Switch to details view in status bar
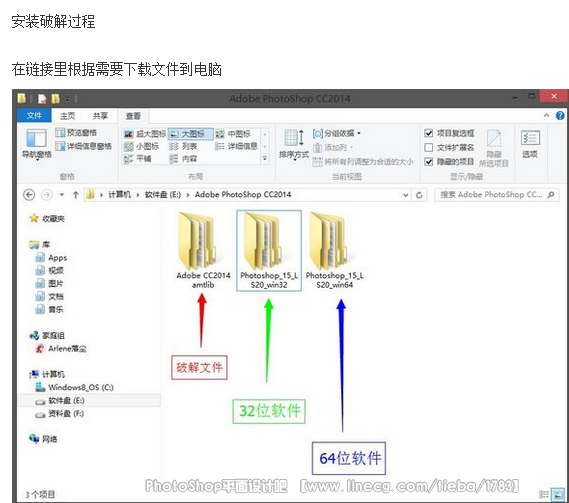Screen dimensions: 569x503 (544, 494)
